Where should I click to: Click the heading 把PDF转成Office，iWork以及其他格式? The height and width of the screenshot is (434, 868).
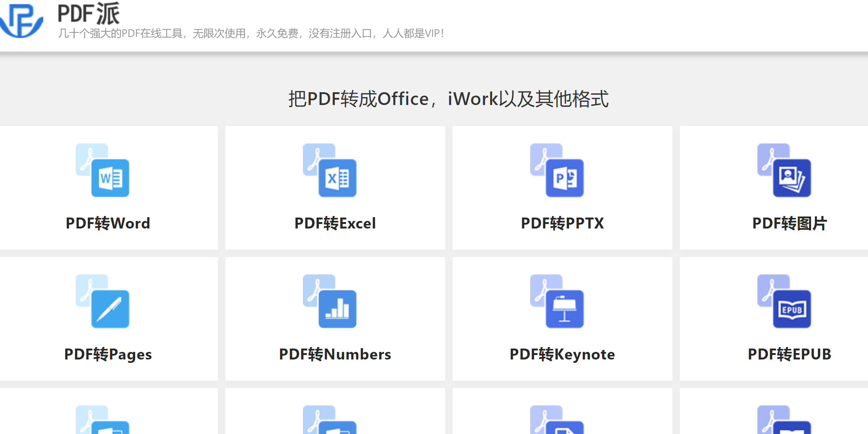[448, 99]
